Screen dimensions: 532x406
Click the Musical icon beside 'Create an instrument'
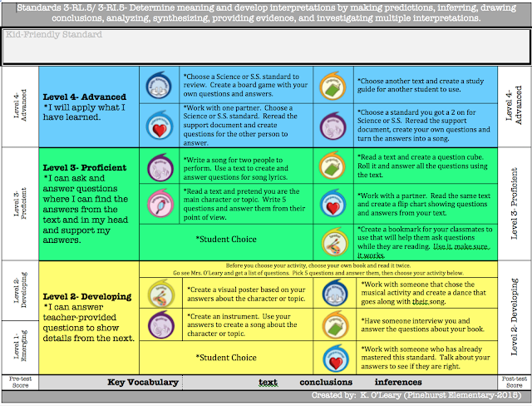pos(161,324)
